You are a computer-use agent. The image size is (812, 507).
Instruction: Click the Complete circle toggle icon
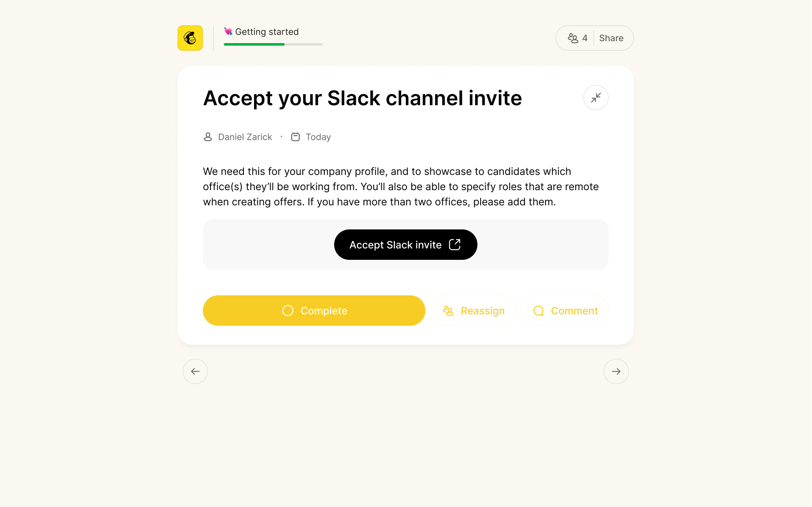tap(287, 310)
